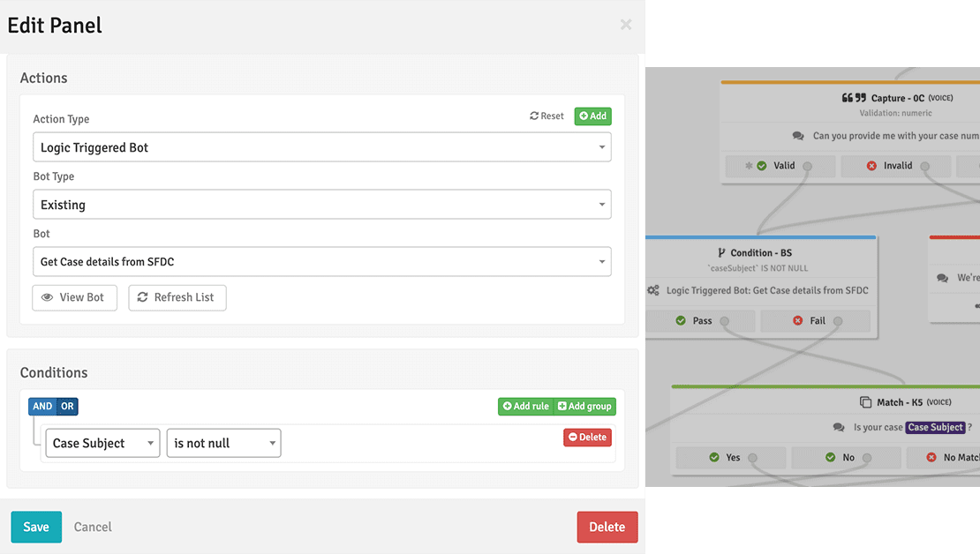
Task: Click the Invalid output on Capture node
Action: pyautogui.click(x=896, y=166)
